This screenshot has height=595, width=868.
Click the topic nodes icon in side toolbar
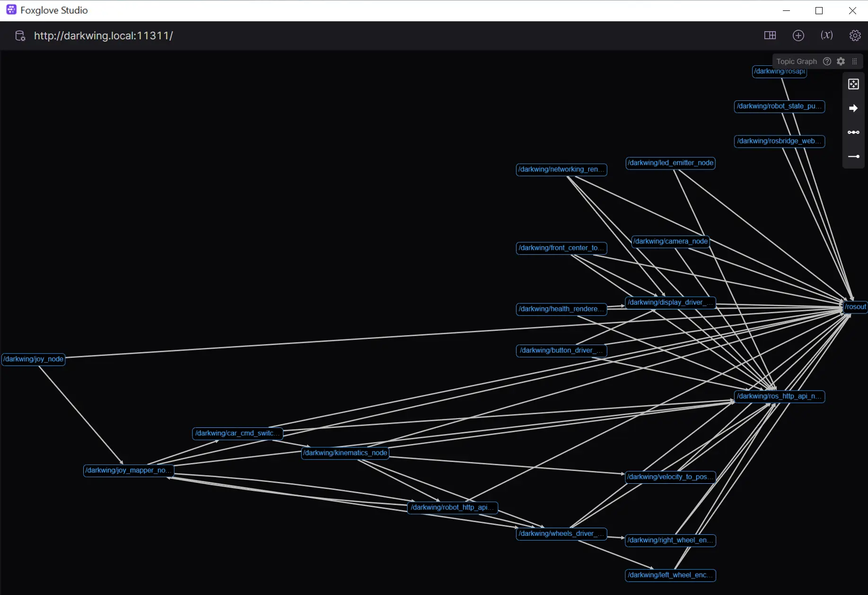click(853, 133)
